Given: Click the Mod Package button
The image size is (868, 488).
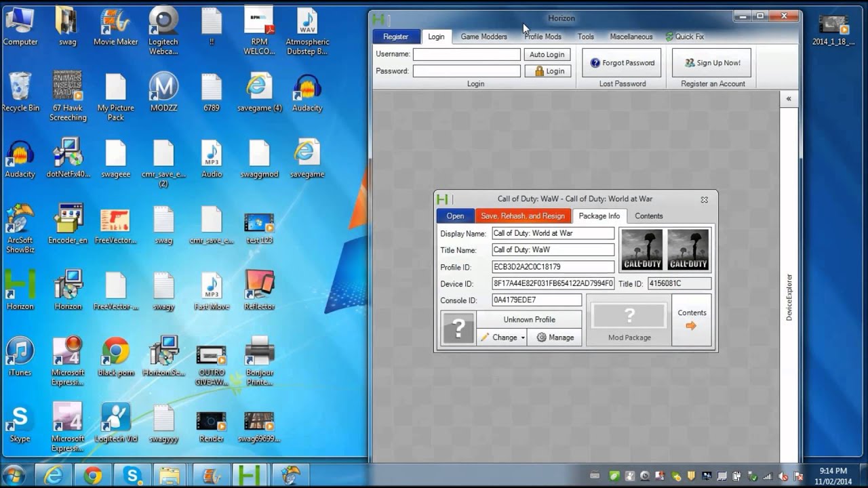Looking at the screenshot, I should (629, 320).
